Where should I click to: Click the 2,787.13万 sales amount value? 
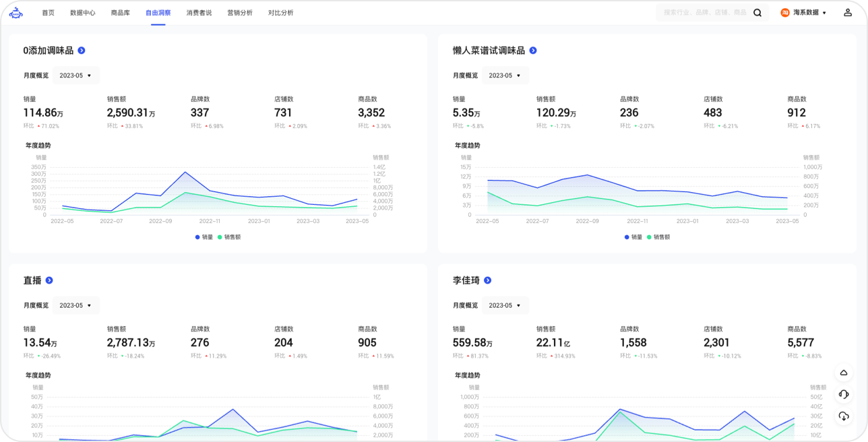[131, 343]
